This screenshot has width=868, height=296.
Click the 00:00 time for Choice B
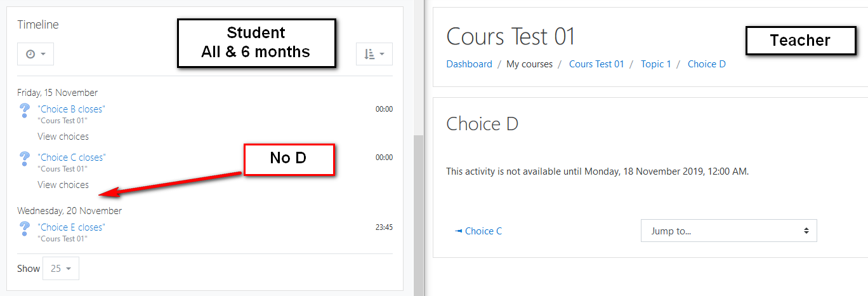pos(384,109)
